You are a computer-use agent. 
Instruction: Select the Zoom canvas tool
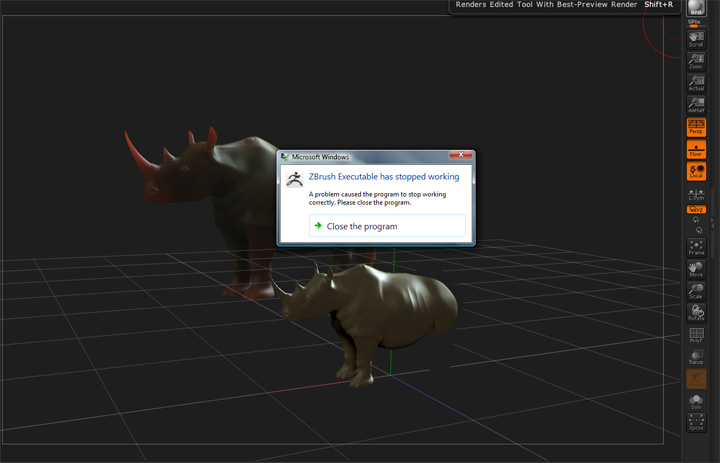click(696, 61)
